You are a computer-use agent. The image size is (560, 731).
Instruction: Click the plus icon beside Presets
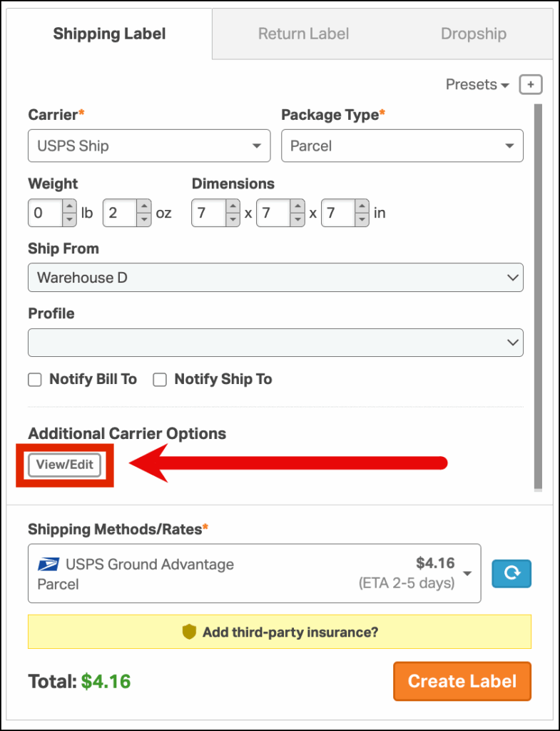[531, 86]
